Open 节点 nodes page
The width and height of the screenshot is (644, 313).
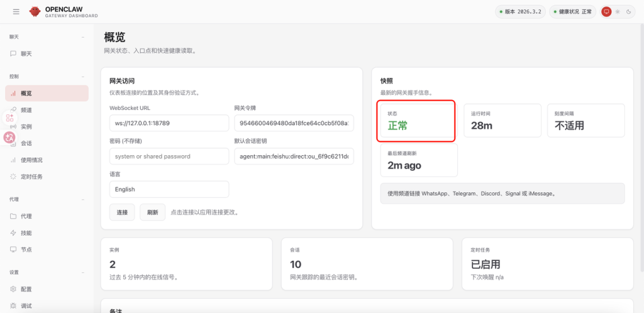coord(26,250)
